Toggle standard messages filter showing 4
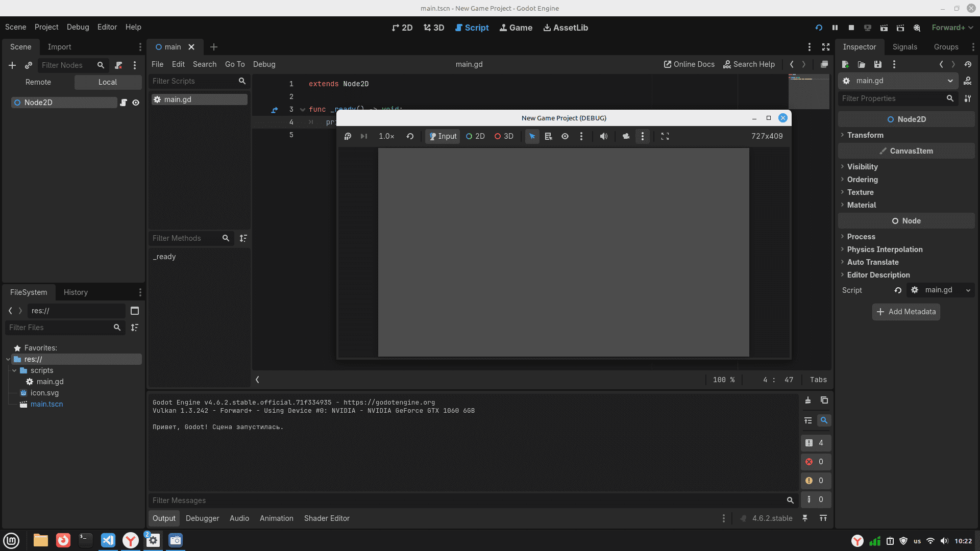The height and width of the screenshot is (551, 980). click(x=816, y=443)
